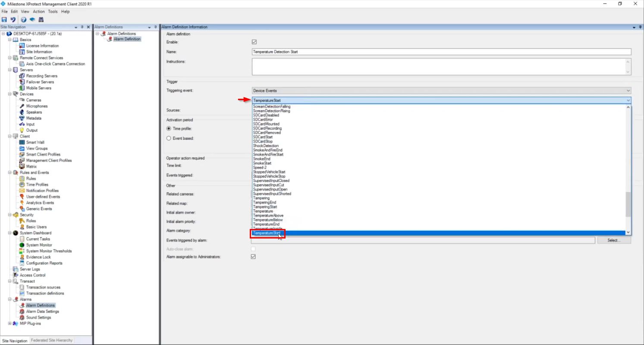Click the Save icon in toolbar

4,19
